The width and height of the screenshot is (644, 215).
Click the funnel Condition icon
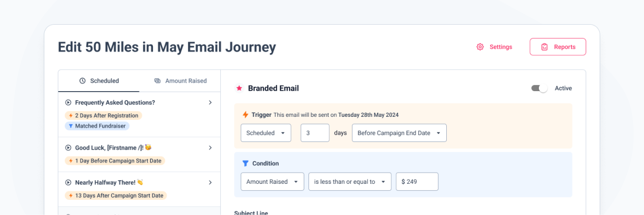tap(246, 163)
